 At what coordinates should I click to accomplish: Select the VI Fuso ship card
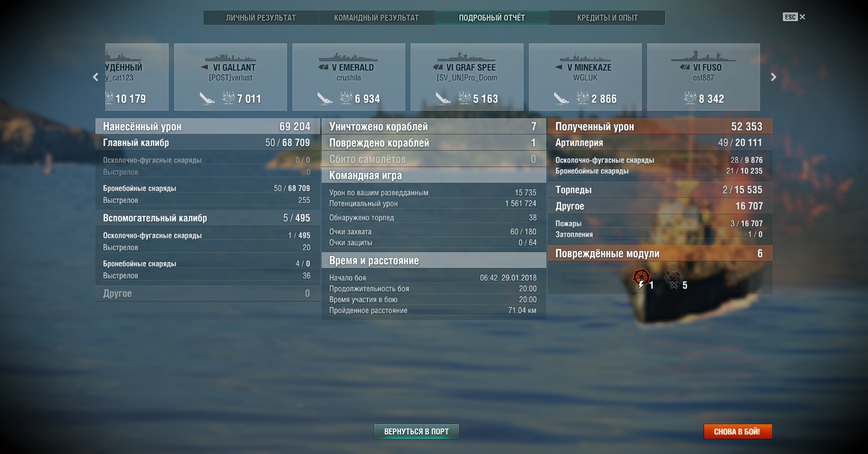tap(704, 77)
